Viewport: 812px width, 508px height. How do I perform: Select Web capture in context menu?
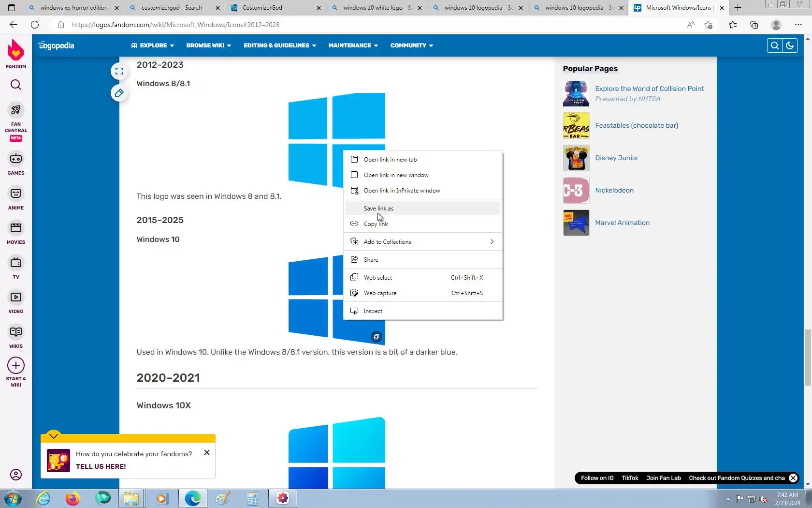coord(423,293)
